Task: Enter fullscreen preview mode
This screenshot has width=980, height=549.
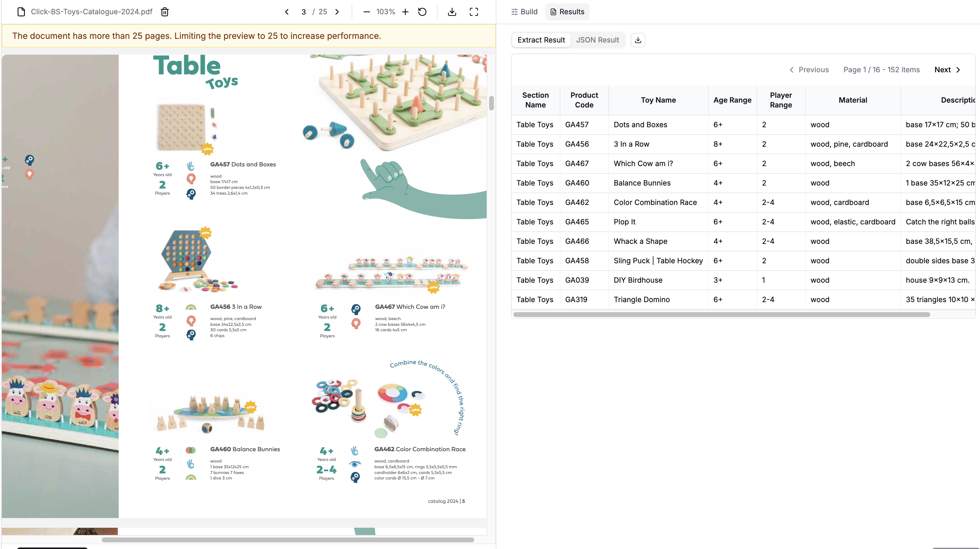Action: [474, 12]
